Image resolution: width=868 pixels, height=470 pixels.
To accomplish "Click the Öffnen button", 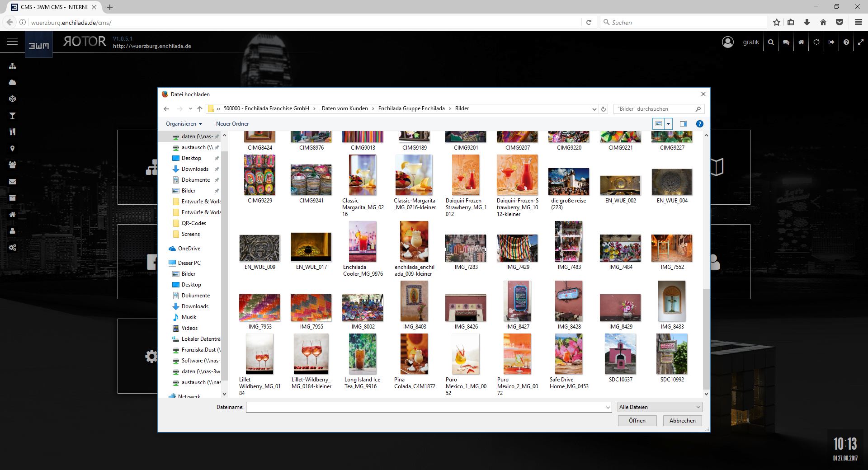I will [x=637, y=421].
